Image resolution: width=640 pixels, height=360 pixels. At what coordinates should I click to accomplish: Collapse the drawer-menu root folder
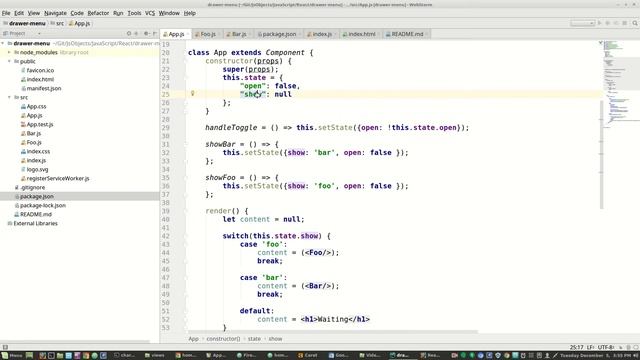(x=3, y=43)
